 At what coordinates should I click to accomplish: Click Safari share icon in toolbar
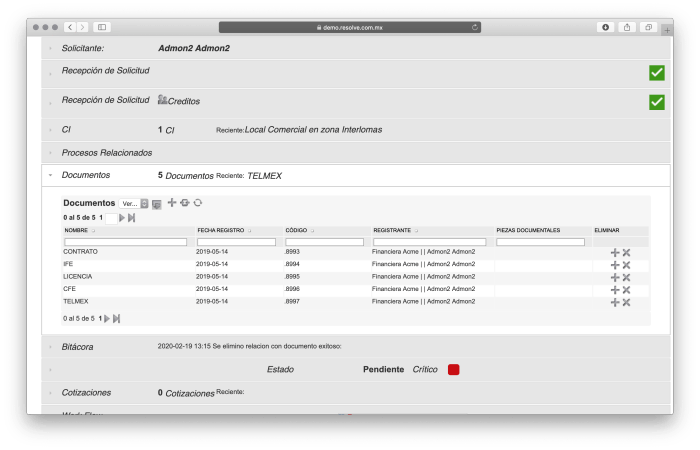tap(627, 27)
